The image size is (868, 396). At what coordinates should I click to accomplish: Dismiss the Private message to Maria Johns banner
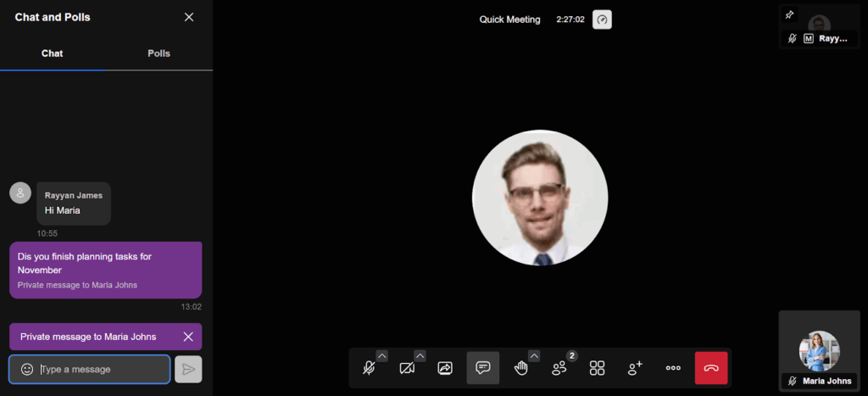188,337
